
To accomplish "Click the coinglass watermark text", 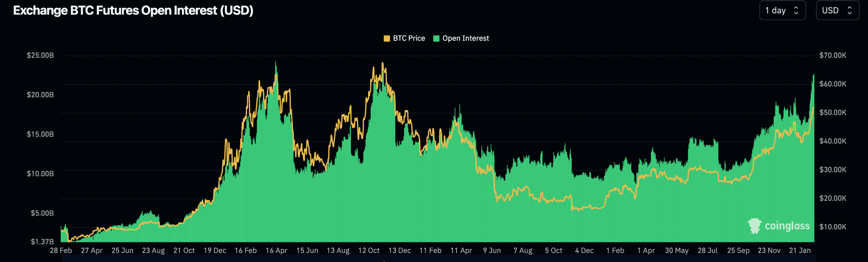I will 787,226.
